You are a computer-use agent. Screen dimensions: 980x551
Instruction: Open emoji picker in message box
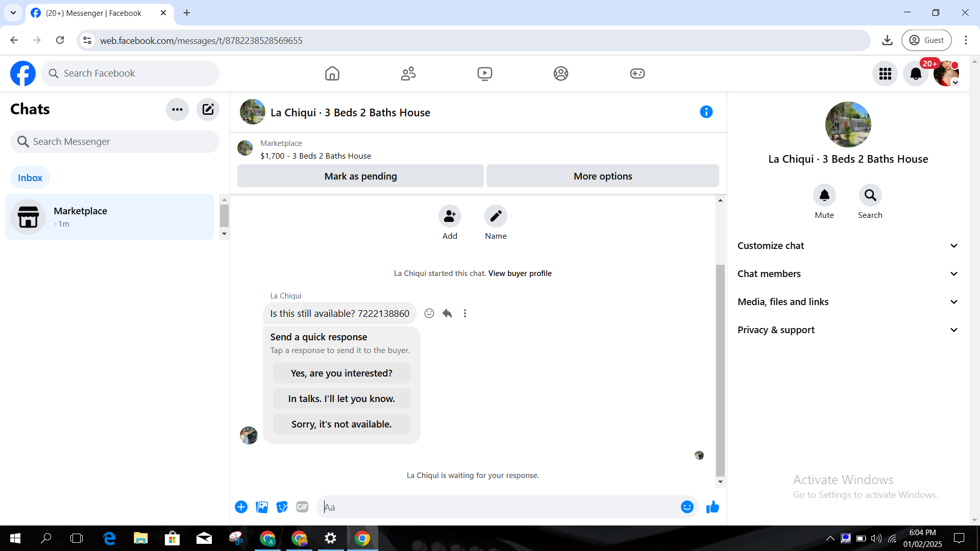coord(687,507)
